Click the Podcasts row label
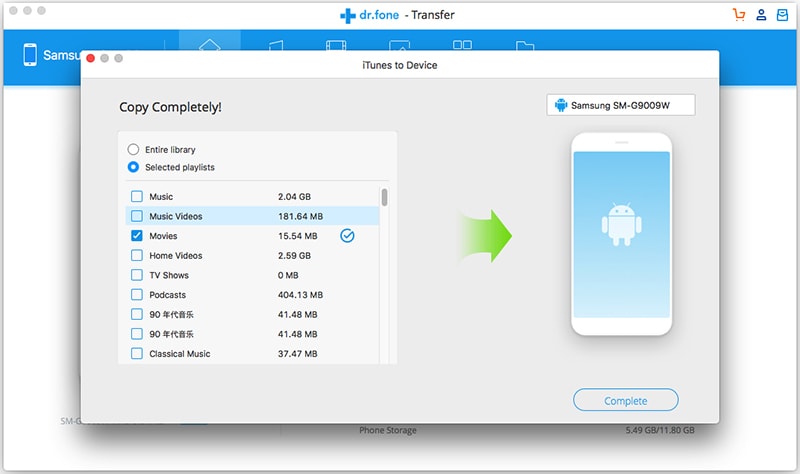 (167, 295)
